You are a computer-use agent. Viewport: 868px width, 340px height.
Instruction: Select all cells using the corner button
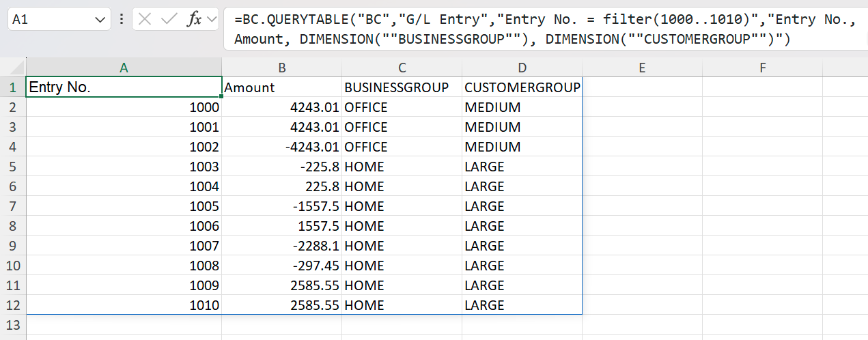coord(13,68)
